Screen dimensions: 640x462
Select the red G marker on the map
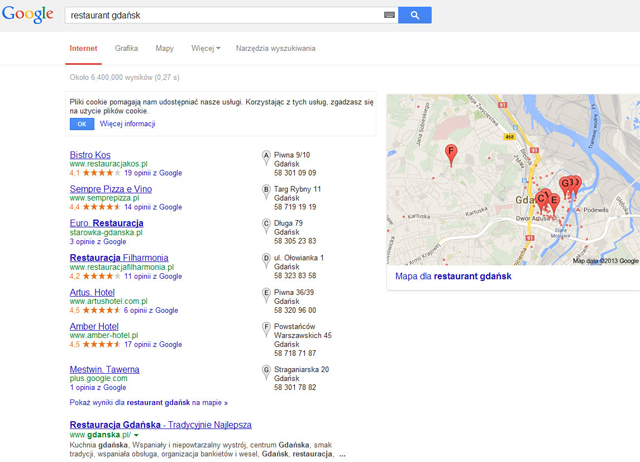565,187
